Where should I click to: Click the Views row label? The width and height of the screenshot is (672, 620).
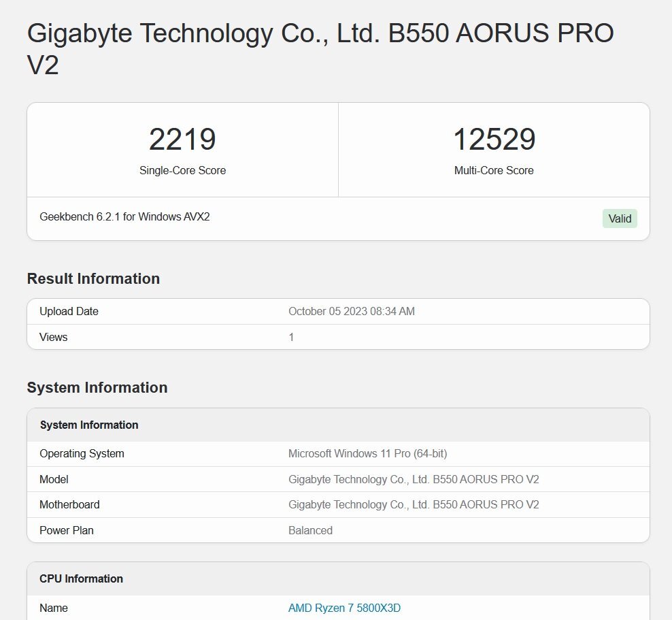coord(54,337)
